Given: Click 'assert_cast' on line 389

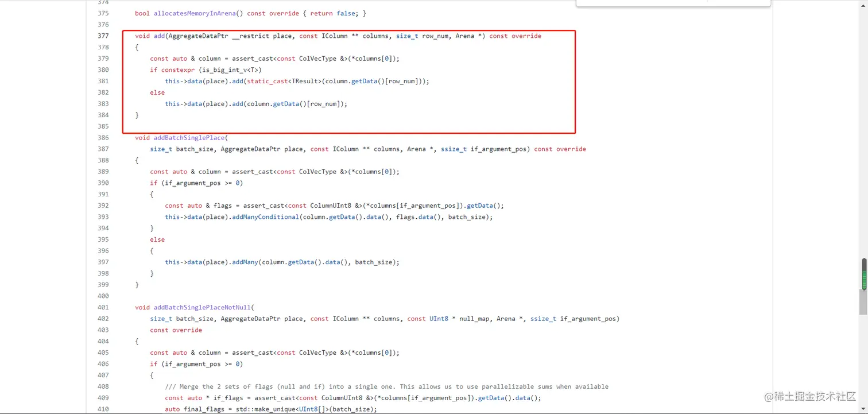Looking at the screenshot, I should (x=252, y=172).
